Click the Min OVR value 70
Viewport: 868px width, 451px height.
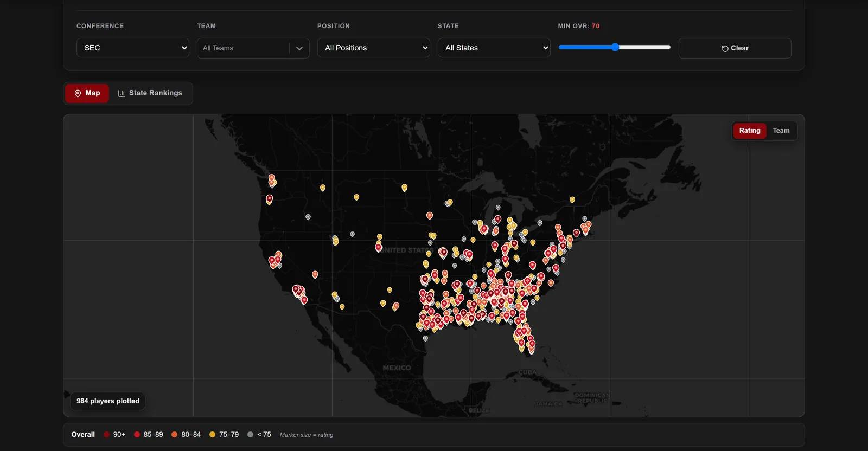coord(596,26)
